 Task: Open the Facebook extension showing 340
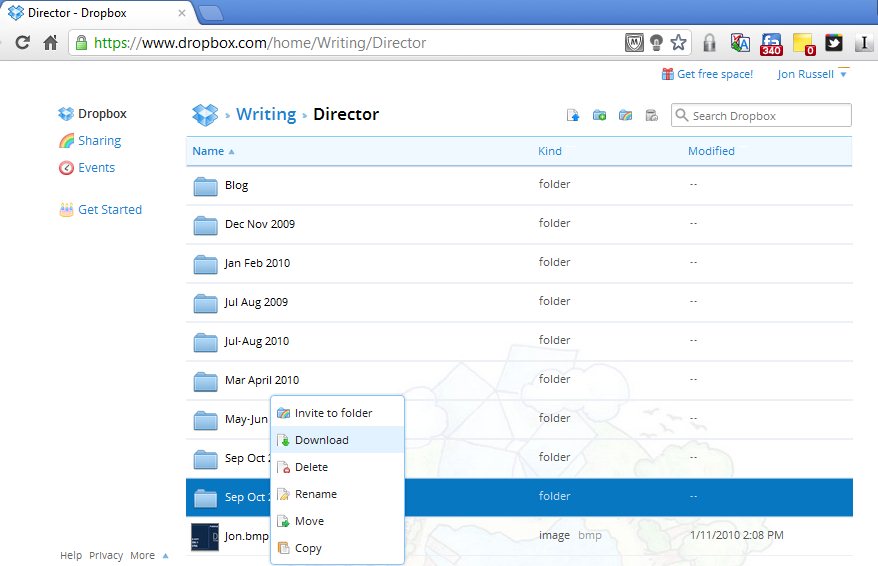point(771,44)
